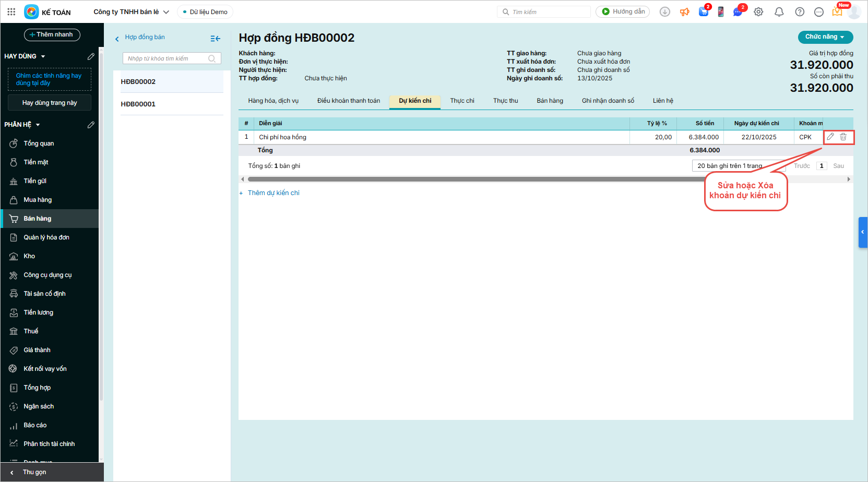868x482 pixels.
Task: Switch to Hàng hóa, dịch vụ tab
Action: click(273, 101)
